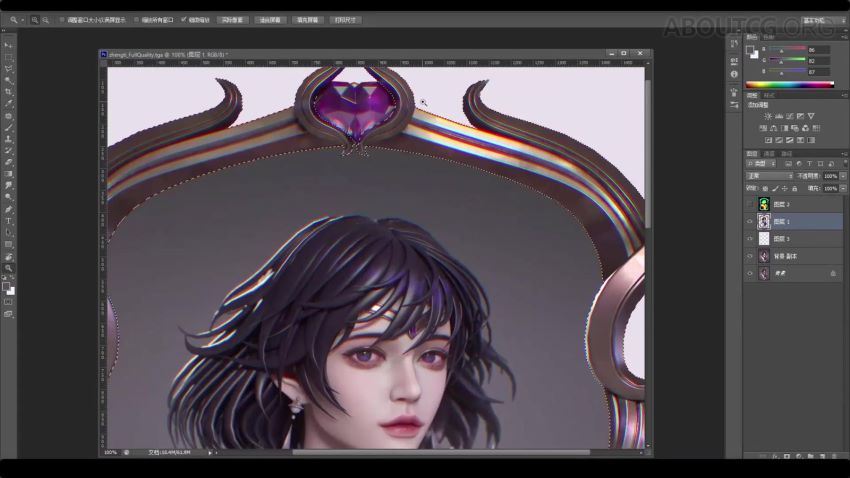Pick a color from the spectrum bar
This screenshot has width=850, height=478.
click(790, 85)
